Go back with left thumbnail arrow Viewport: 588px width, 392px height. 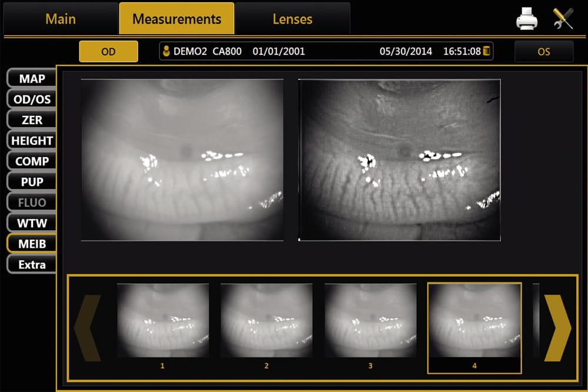click(x=88, y=328)
